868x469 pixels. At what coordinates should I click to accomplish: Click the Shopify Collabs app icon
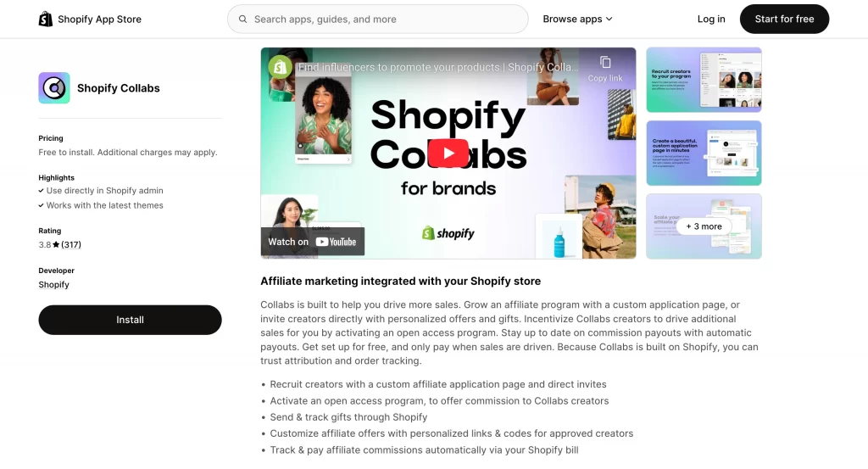point(54,87)
